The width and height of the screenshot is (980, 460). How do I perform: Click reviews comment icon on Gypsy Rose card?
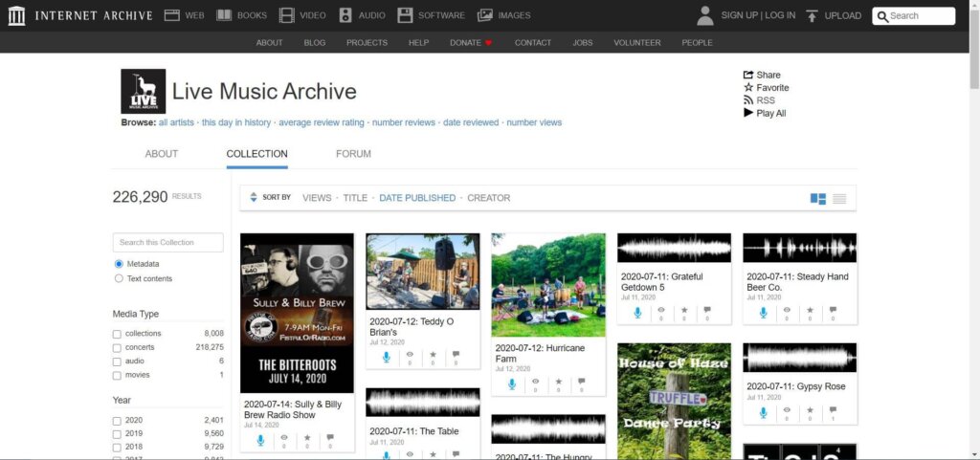(x=833, y=409)
